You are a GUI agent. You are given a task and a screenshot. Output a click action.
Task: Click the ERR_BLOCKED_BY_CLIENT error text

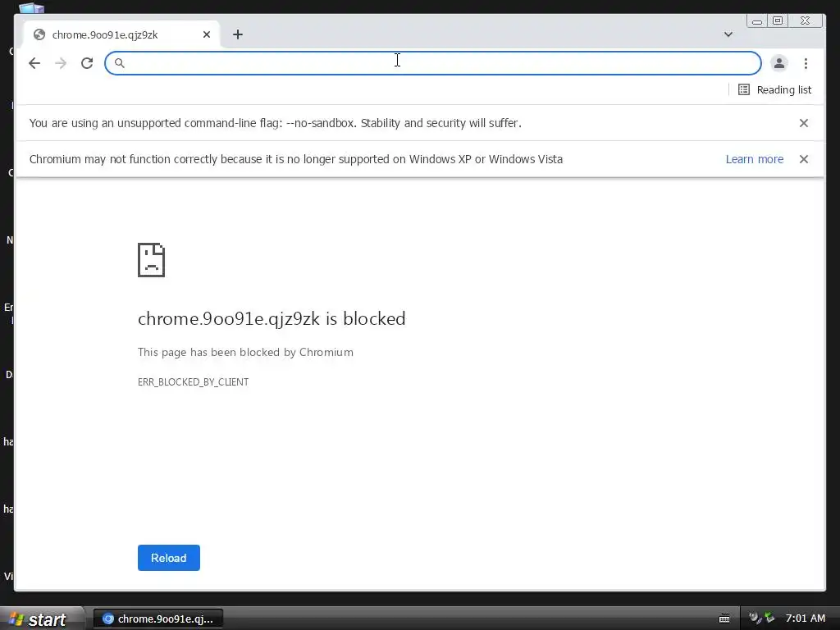tap(193, 382)
